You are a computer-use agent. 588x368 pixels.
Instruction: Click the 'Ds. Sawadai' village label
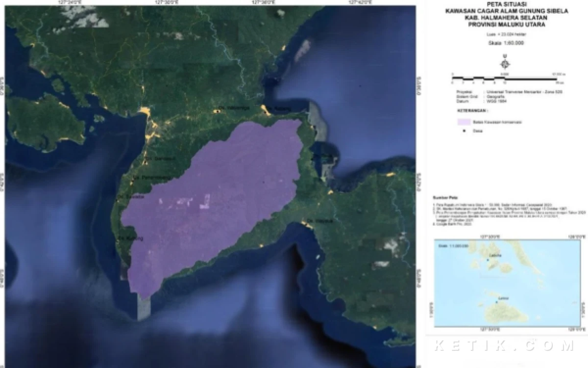[131, 197]
